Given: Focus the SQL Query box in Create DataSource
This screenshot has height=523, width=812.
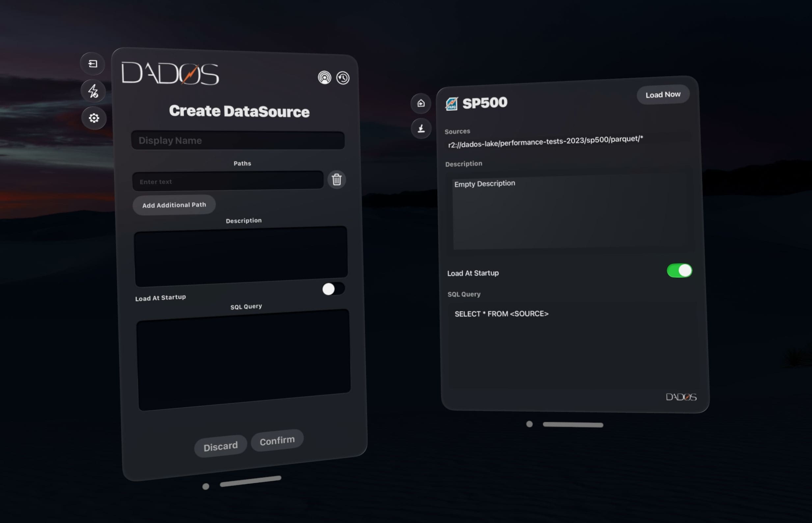Looking at the screenshot, I should 243,359.
